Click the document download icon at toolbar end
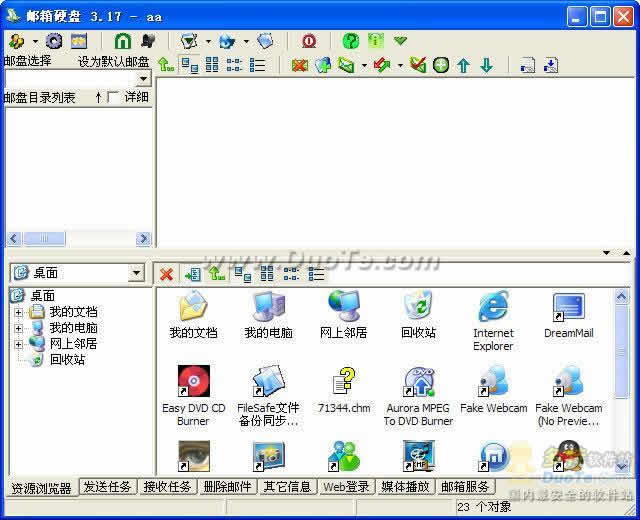 click(551, 65)
